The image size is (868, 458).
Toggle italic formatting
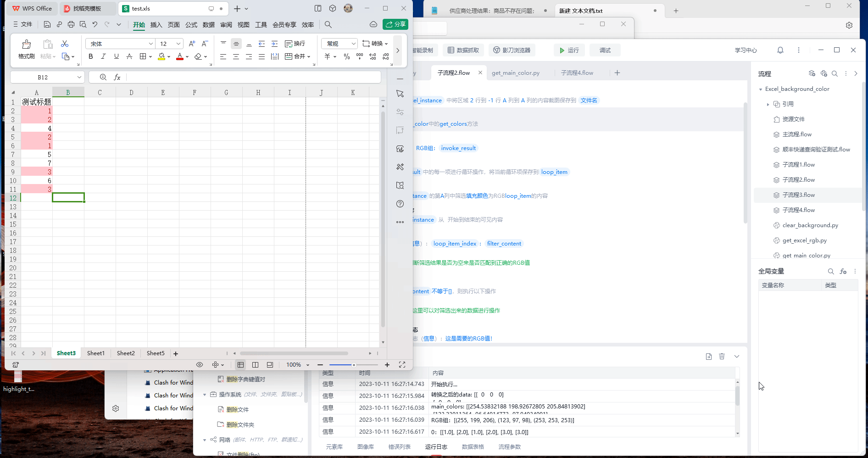[x=104, y=56]
